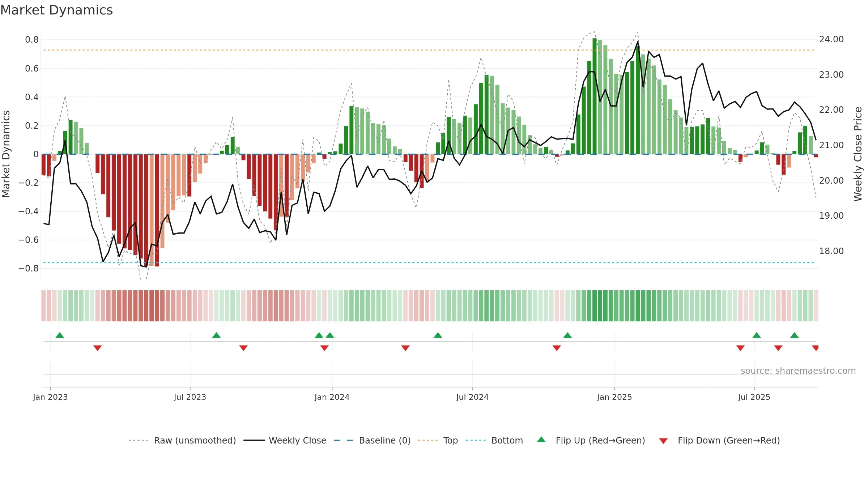The image size is (868, 488).
Task: Click the Jul 2025 x-axis label
Action: 754,397
